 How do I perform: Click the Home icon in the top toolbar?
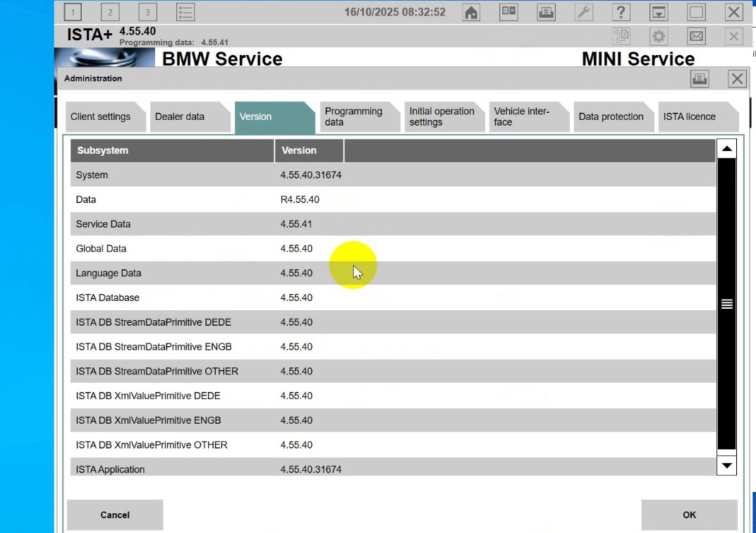click(x=471, y=12)
